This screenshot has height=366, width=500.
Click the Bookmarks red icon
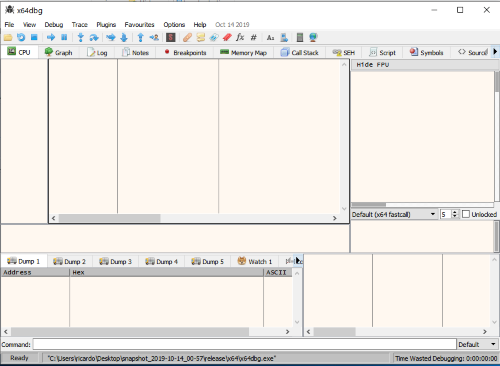pos(227,37)
